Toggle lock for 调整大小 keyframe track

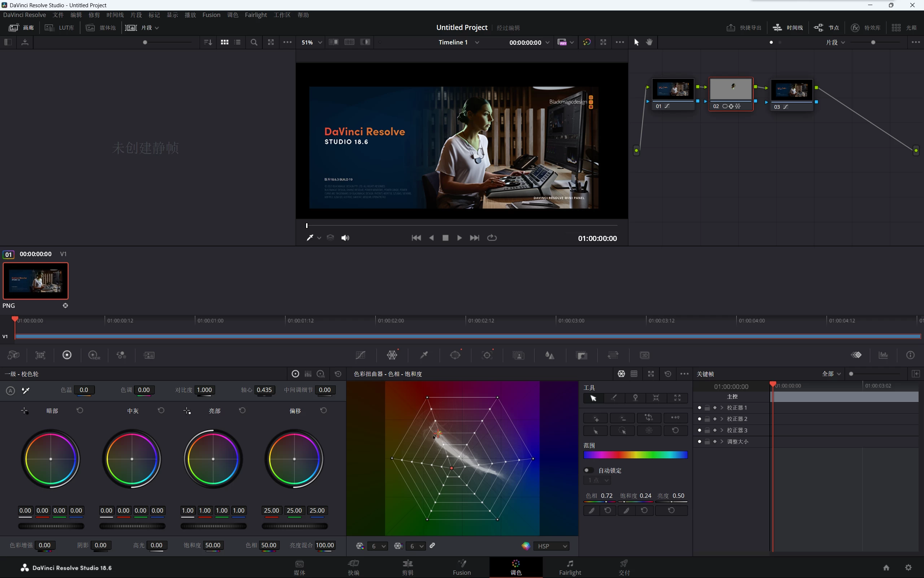tap(707, 441)
